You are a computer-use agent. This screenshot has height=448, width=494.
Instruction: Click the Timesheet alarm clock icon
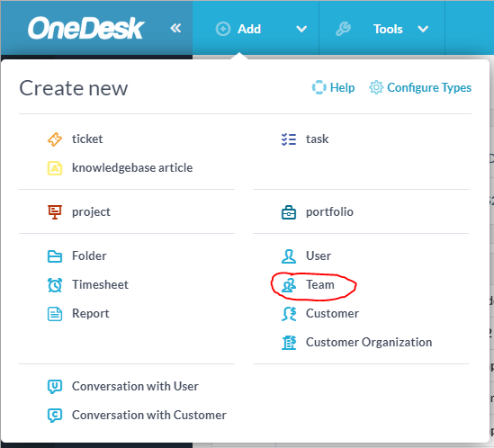pos(55,285)
